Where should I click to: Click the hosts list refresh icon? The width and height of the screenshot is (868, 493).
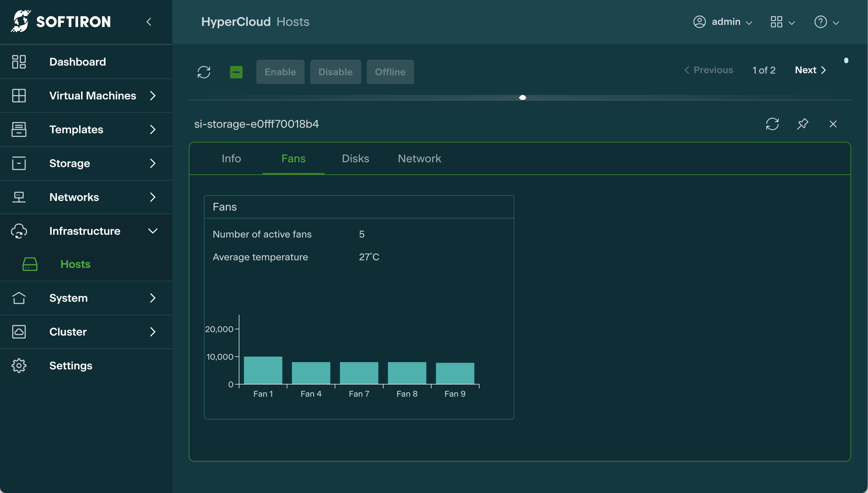[x=204, y=72]
